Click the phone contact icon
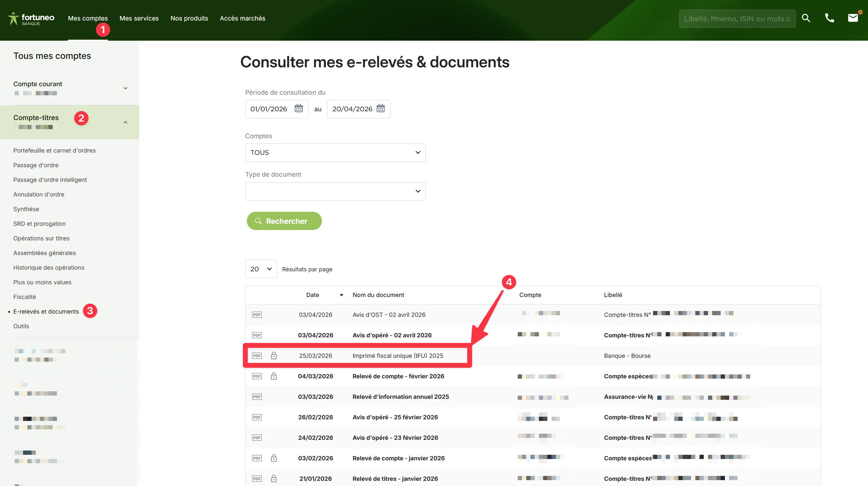868x486 pixels. tap(829, 18)
